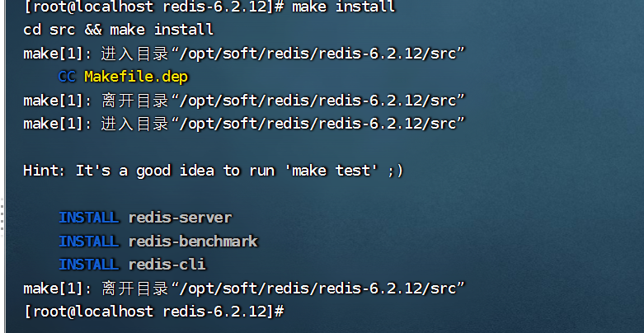Viewport: 644px width, 333px height.
Task: Click the 'redis-server' install entry
Action: coord(181,218)
